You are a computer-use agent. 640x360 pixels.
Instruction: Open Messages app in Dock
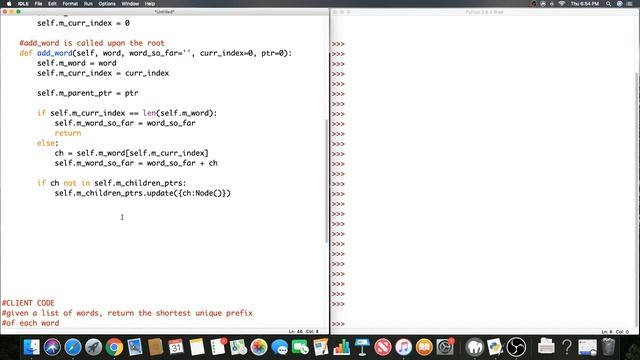[x=280, y=347]
